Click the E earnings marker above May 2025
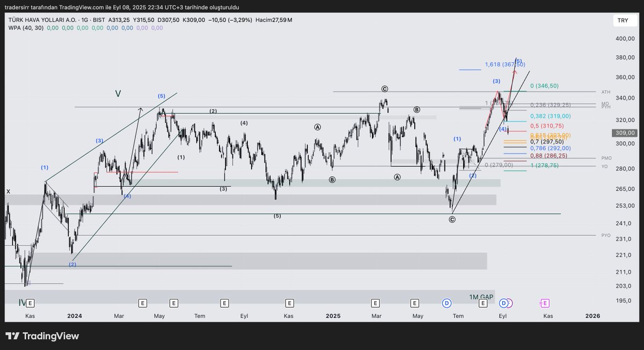The height and width of the screenshot is (350, 644). tap(414, 303)
